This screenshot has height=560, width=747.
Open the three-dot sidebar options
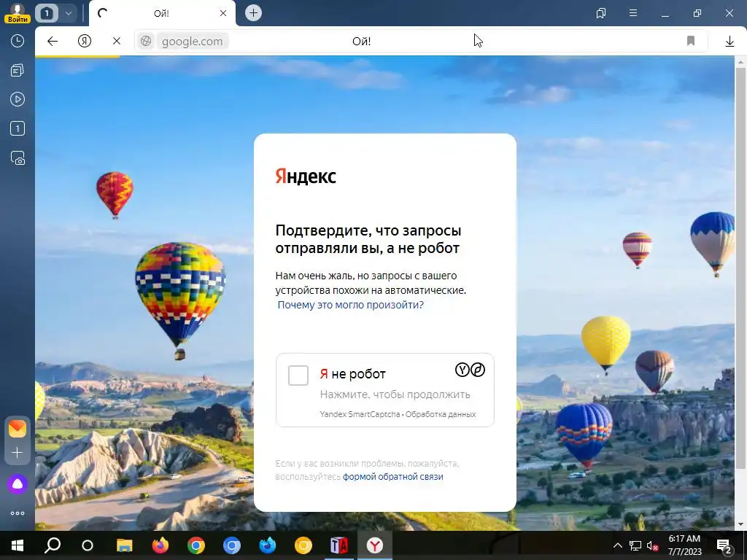point(18,513)
